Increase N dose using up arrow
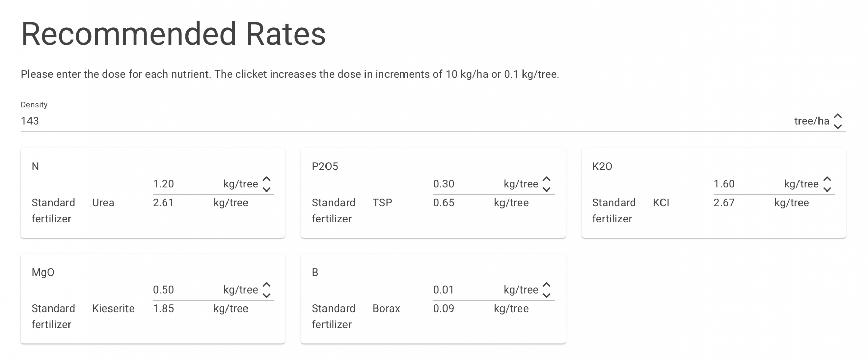 [267, 179]
